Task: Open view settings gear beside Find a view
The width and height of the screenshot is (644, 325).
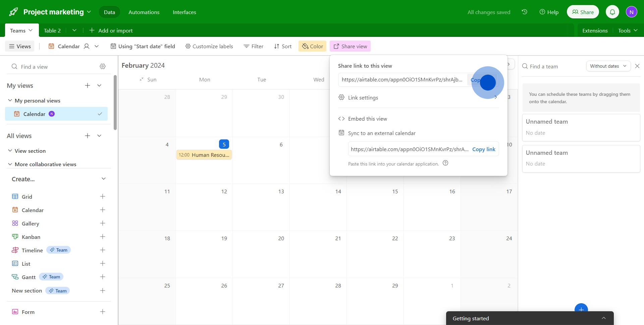Action: click(x=103, y=66)
